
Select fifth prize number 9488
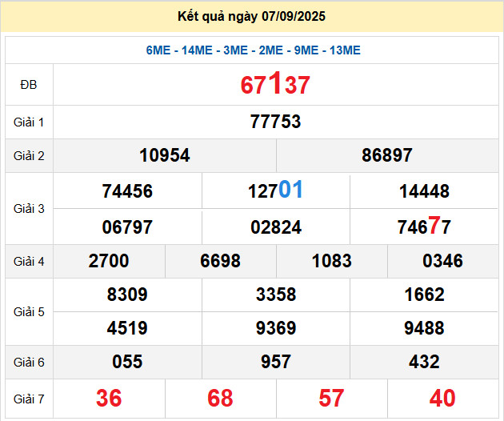(x=424, y=328)
